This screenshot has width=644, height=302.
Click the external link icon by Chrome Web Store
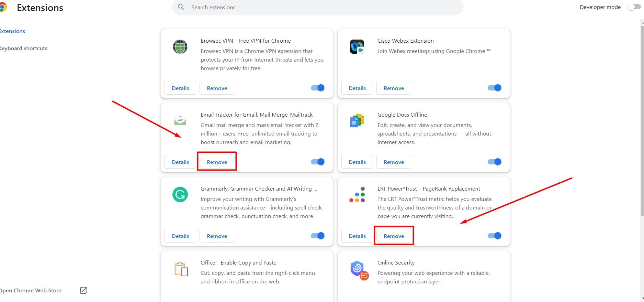pos(83,290)
